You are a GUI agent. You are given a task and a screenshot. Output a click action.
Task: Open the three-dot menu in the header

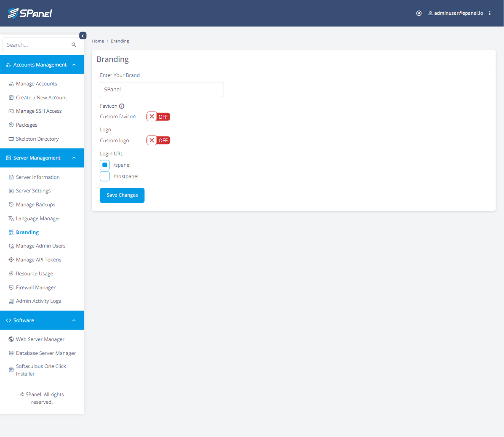click(490, 13)
